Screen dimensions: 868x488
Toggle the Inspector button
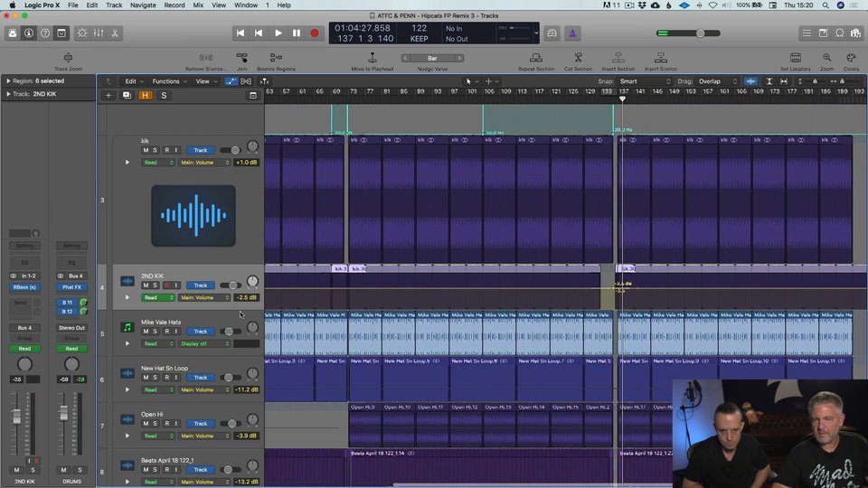[29, 33]
